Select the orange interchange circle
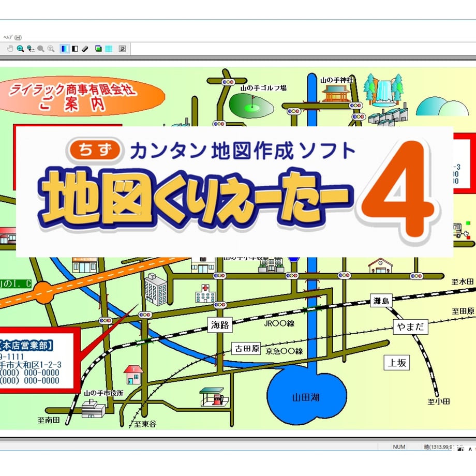 click(43, 293)
